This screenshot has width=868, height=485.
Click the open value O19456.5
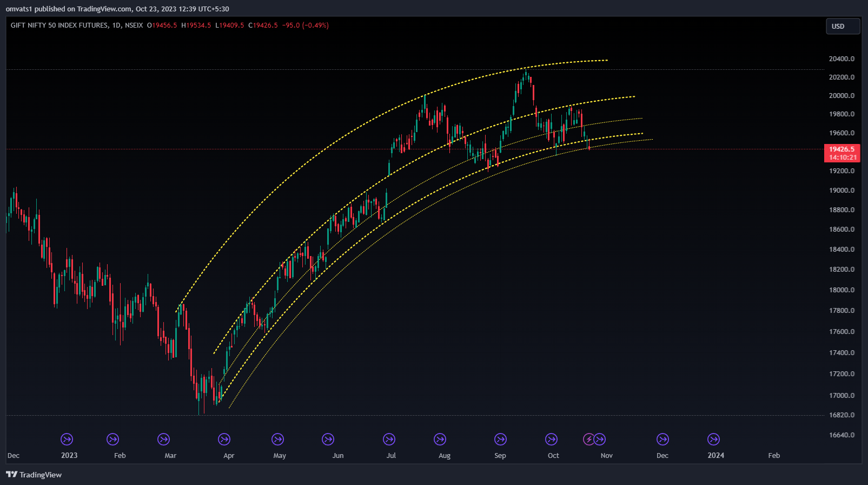[x=162, y=25]
